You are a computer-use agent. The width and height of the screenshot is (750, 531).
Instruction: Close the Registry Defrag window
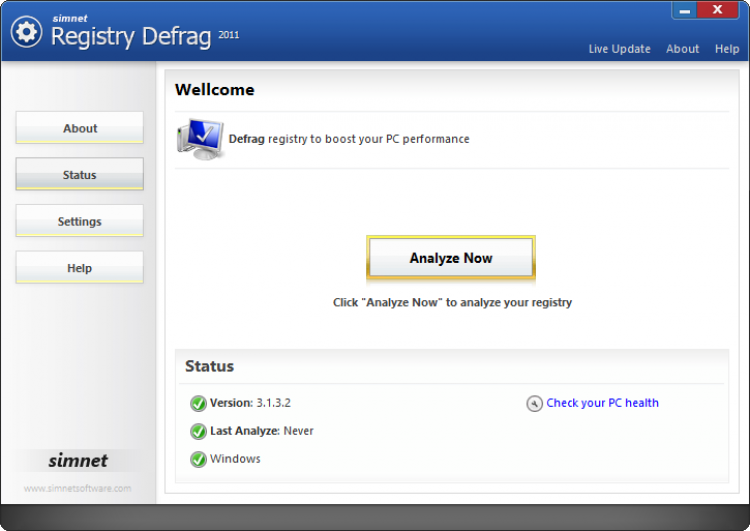717,10
